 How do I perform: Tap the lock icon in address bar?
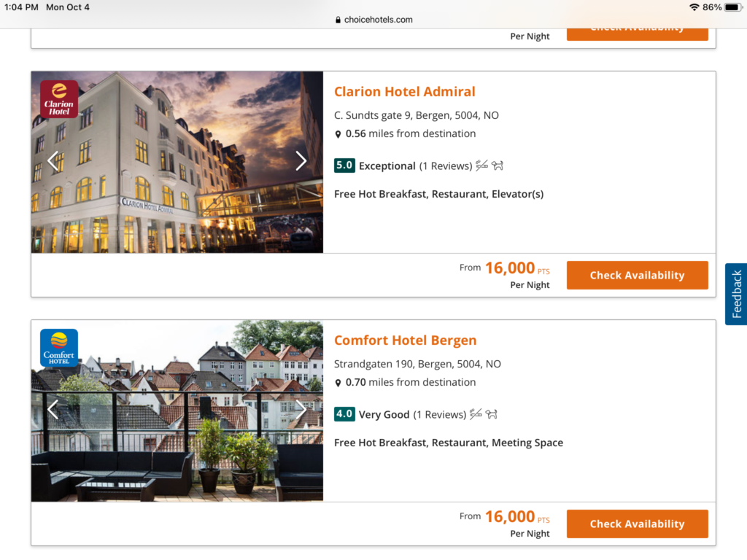point(338,20)
